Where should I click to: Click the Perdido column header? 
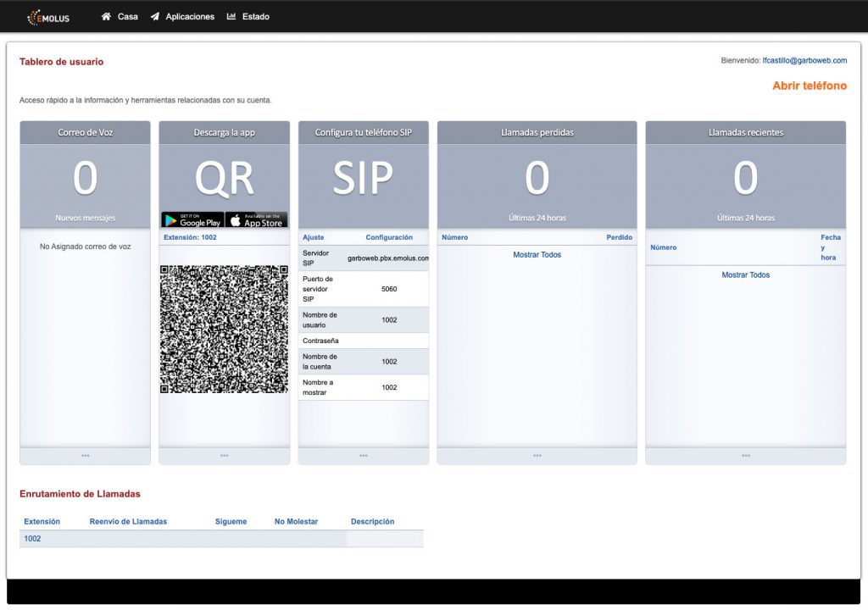(619, 237)
